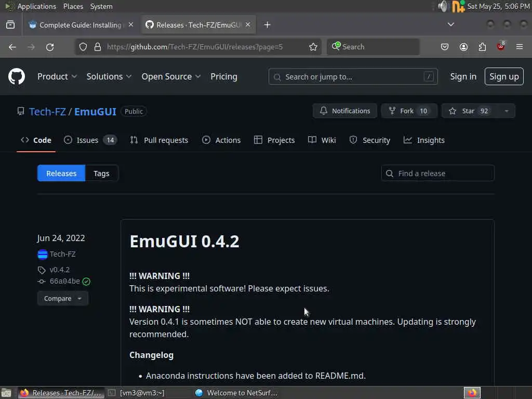Open the Security tab
The image size is (532, 399).
(x=369, y=140)
